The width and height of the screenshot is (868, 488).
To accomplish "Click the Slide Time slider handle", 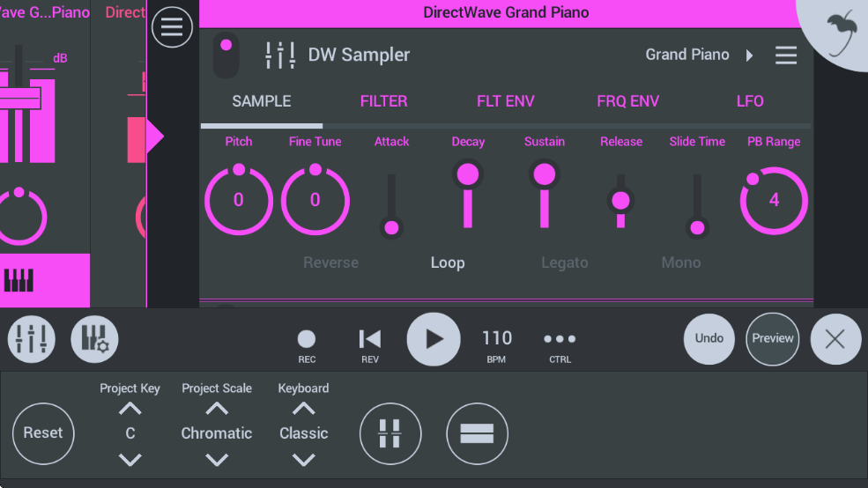I will tap(698, 227).
